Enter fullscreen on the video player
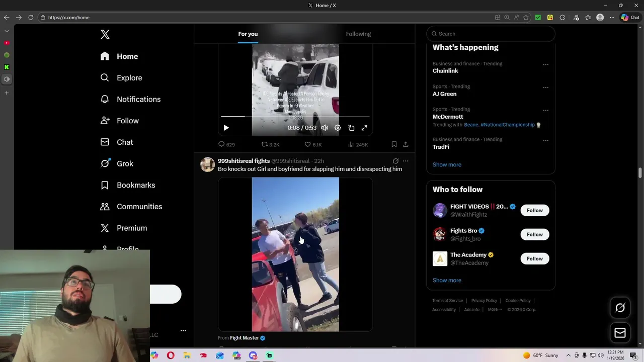Screen dimensions: 644x362 click(364, 128)
